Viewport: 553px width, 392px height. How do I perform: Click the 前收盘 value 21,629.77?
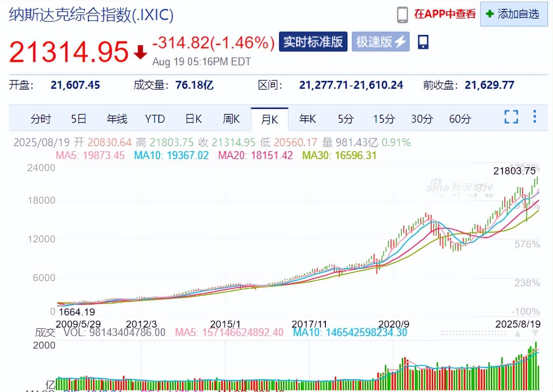[489, 85]
